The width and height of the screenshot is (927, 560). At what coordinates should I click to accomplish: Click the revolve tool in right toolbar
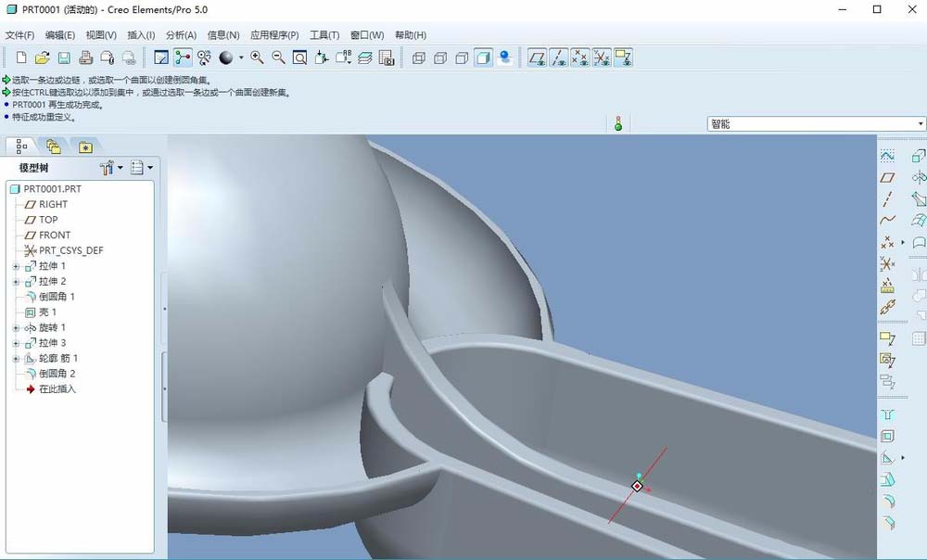tap(919, 177)
